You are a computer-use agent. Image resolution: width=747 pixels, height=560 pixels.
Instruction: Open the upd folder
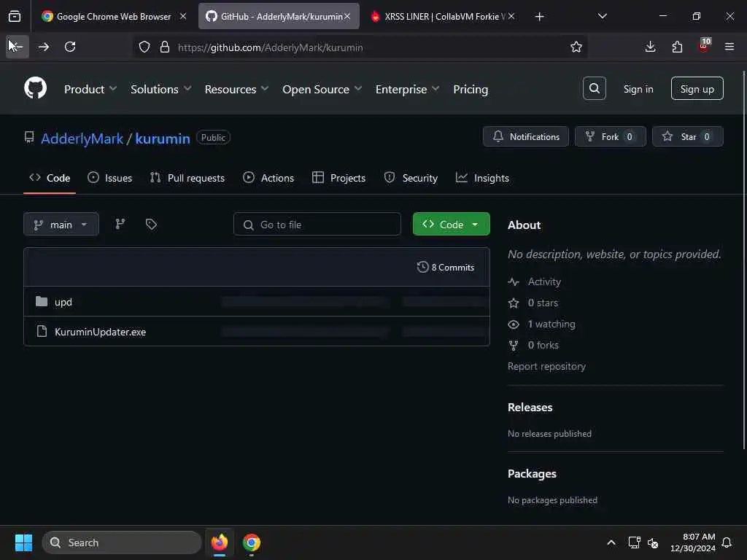[x=63, y=302]
